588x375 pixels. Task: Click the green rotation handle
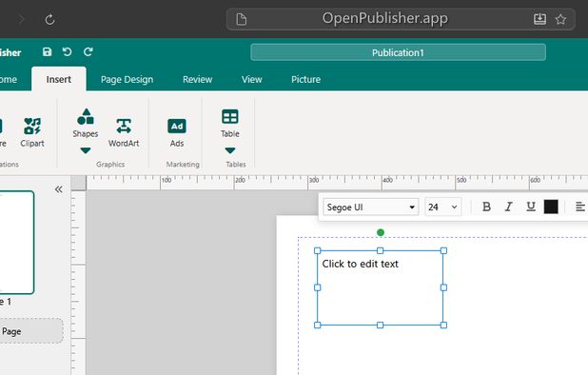click(x=381, y=232)
